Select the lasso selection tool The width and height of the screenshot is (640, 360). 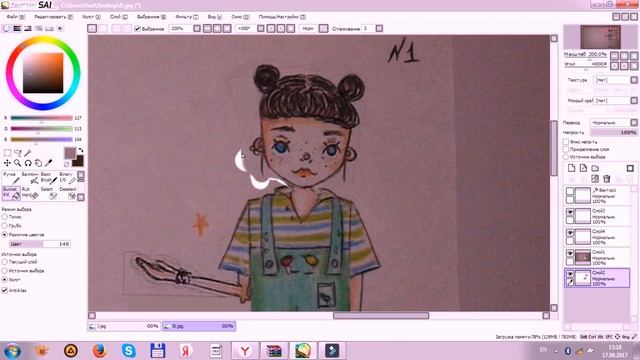click(x=18, y=153)
